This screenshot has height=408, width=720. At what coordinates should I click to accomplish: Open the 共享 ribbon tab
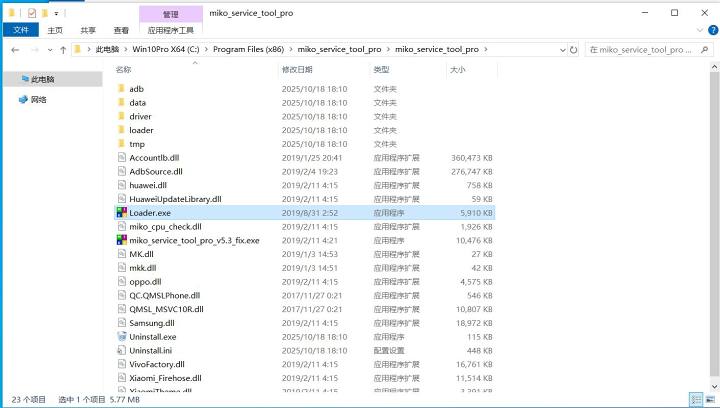coord(88,30)
